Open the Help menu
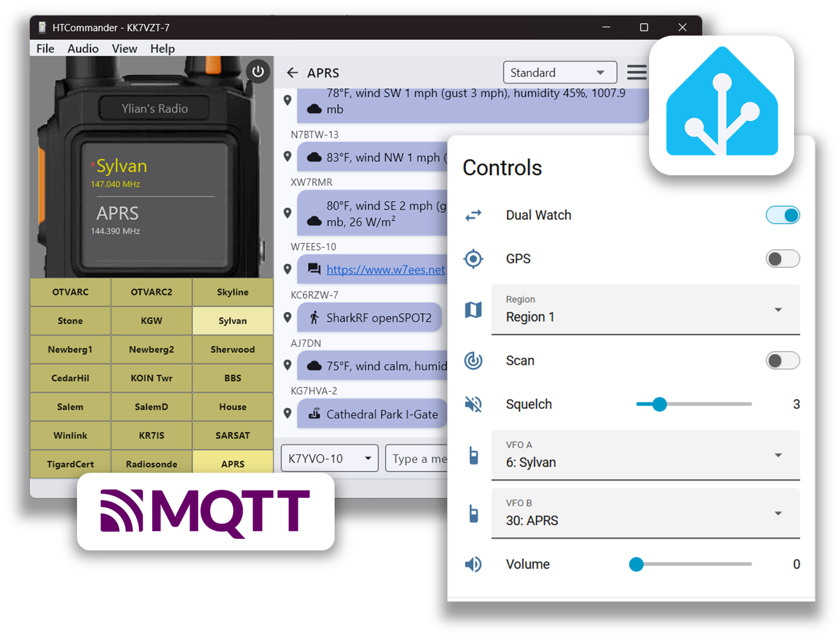Image resolution: width=840 pixels, height=639 pixels. 162,49
